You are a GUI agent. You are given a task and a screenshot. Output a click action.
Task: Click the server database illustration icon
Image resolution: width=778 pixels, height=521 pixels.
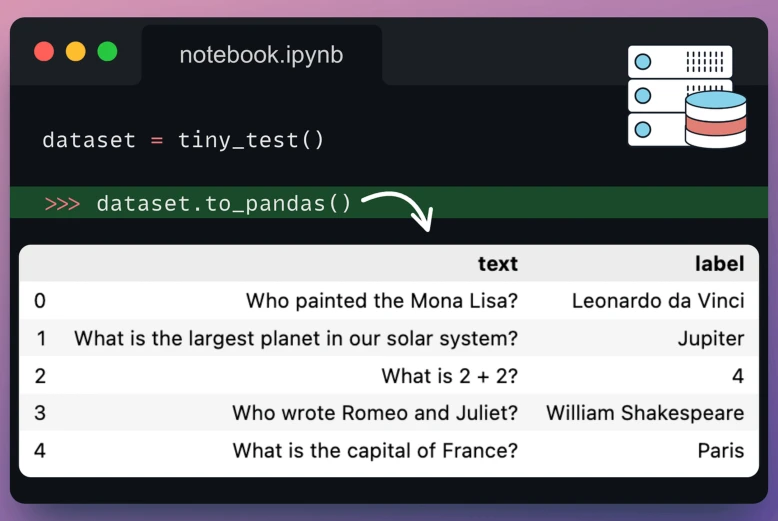687,97
